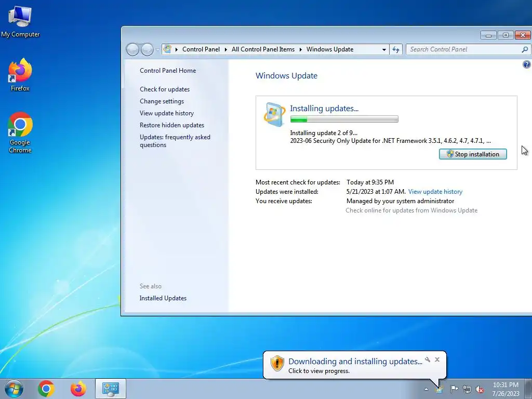Image resolution: width=532 pixels, height=399 pixels.
Task: Open View update history sidebar link
Action: click(167, 113)
